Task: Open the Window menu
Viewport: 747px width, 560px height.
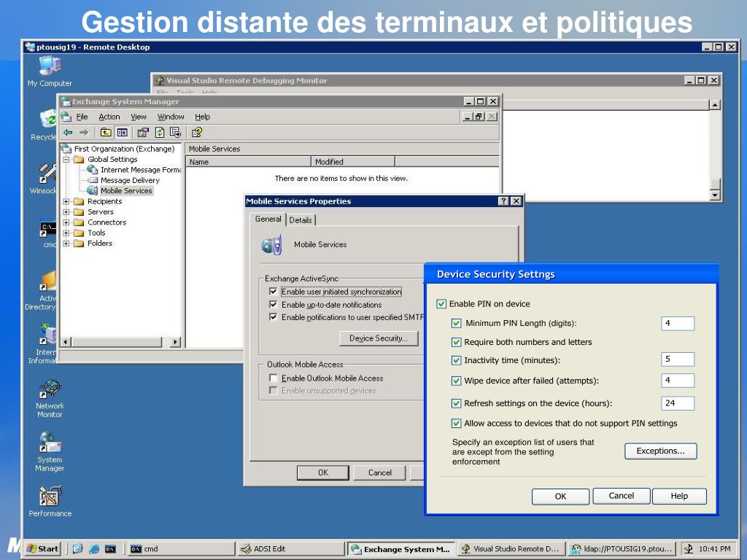Action: click(x=171, y=117)
